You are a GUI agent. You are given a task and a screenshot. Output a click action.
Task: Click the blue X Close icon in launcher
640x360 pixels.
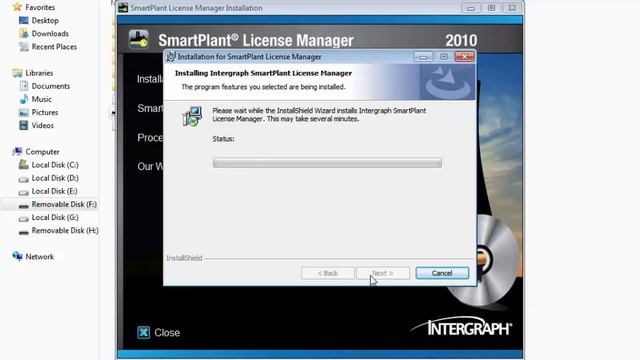143,332
